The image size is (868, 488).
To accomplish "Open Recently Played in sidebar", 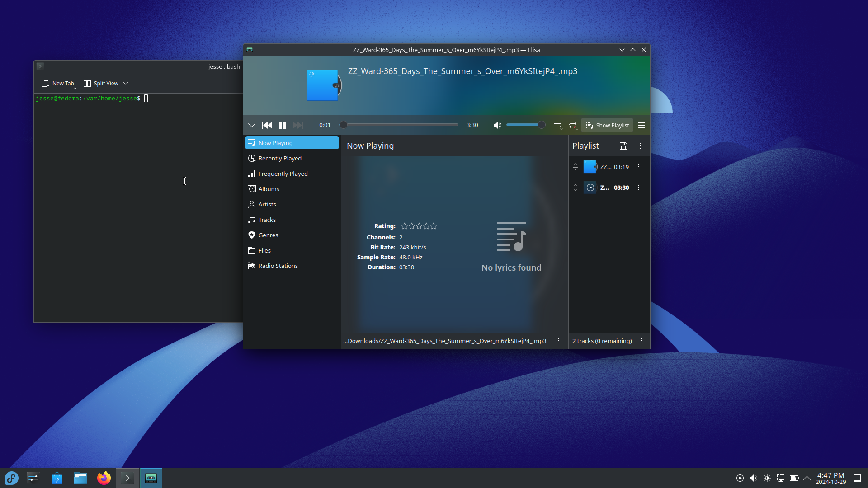I will click(292, 158).
